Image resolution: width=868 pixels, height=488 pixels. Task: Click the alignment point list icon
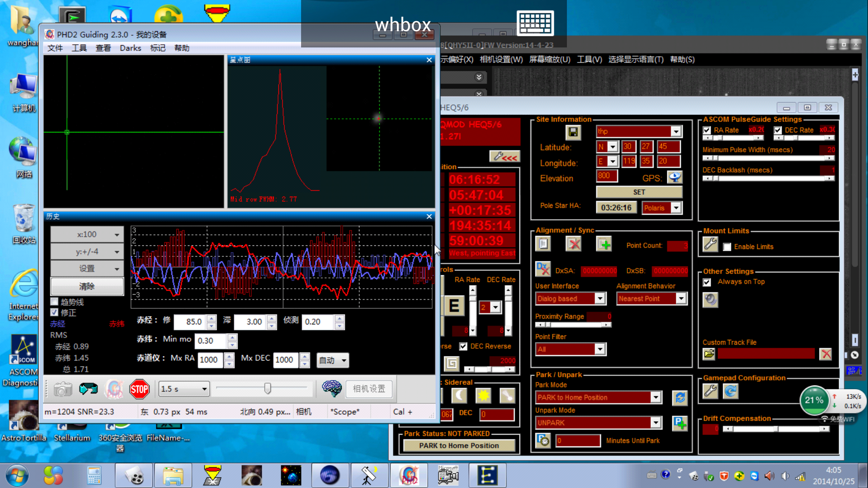[x=543, y=244]
